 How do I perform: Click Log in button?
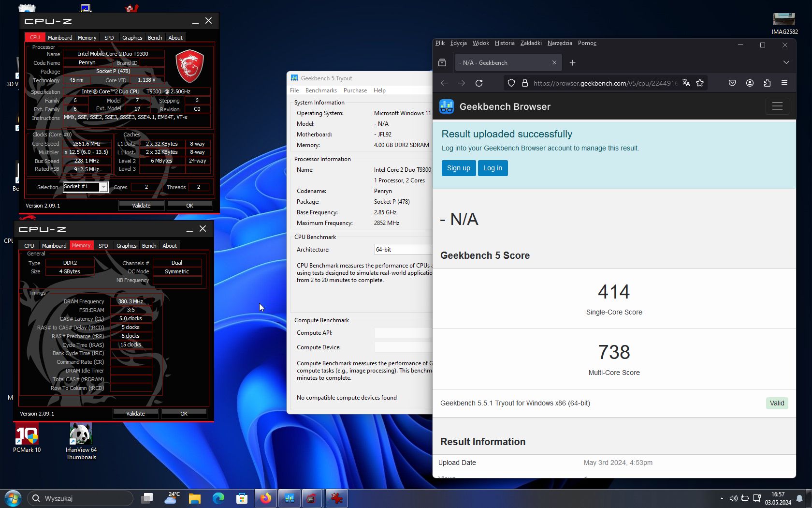(493, 168)
